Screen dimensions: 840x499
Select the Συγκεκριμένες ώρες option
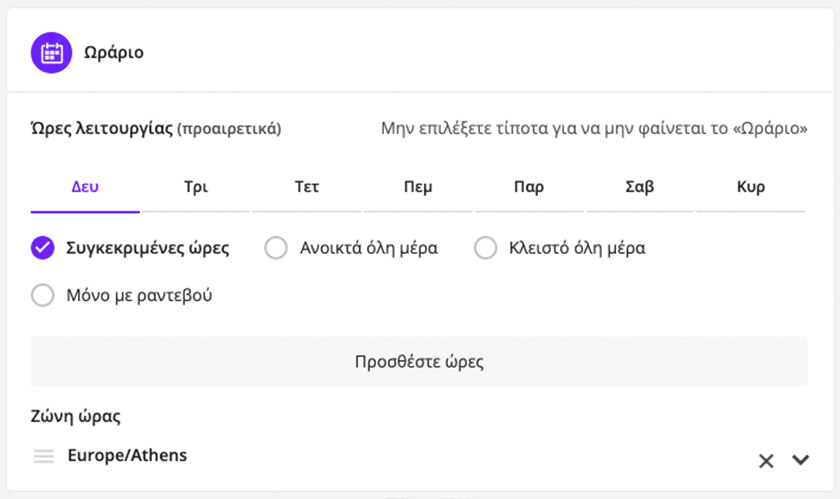pyautogui.click(x=42, y=248)
